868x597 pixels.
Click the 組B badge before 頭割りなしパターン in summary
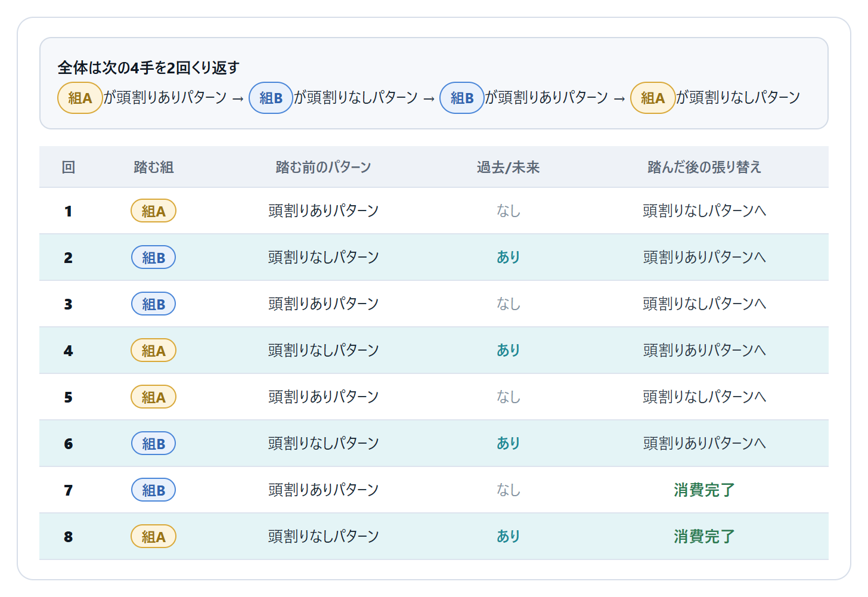[271, 98]
